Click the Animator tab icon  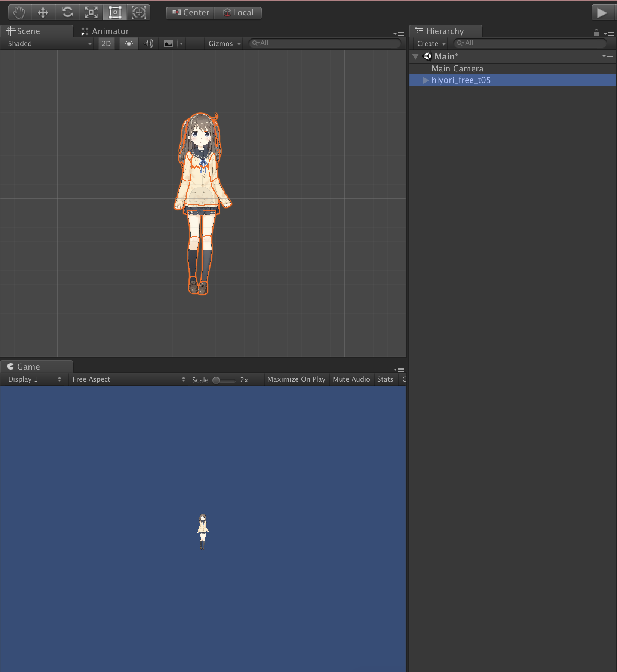point(85,32)
